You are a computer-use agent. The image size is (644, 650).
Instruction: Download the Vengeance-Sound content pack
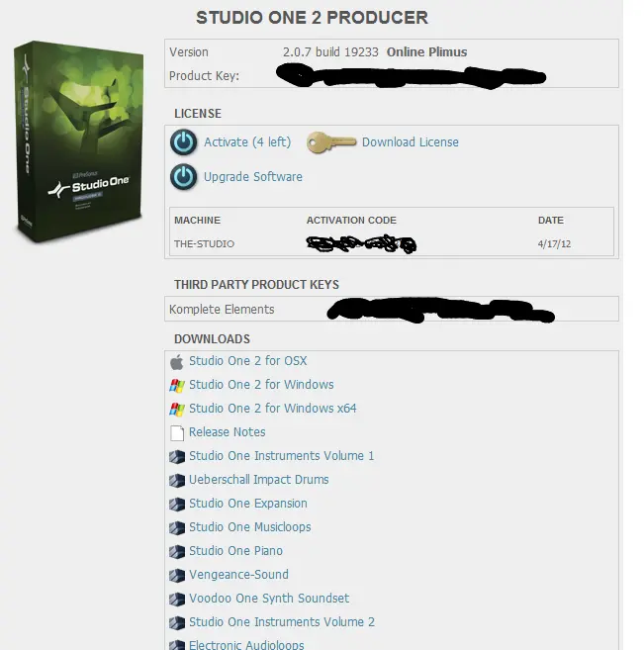[x=238, y=575]
